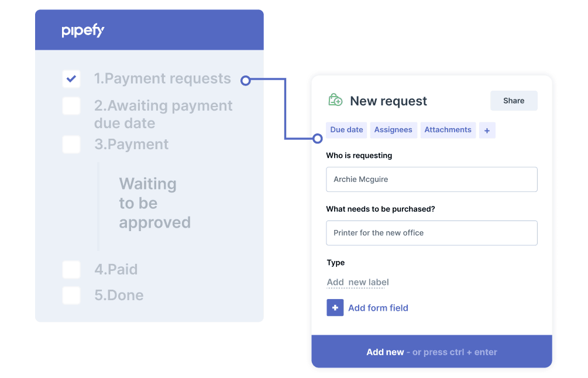Viewport: 588px width, 378px height.
Task: Click the plus tag next to Attachments
Action: (x=487, y=130)
